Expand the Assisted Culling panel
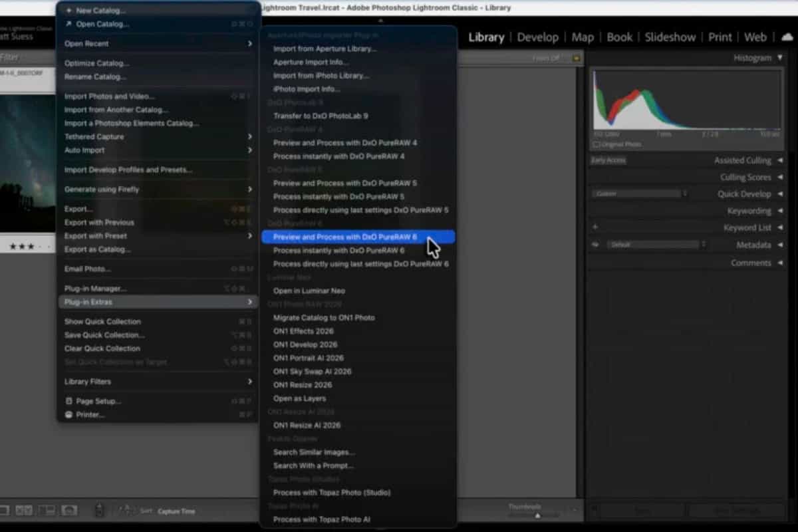Image resolution: width=798 pixels, height=532 pixels. pos(780,160)
